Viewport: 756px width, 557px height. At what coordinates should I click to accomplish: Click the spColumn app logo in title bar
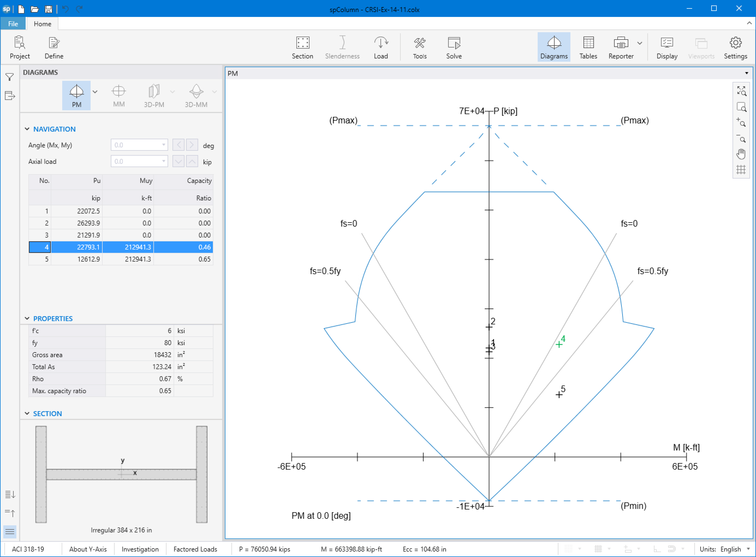(x=7, y=9)
